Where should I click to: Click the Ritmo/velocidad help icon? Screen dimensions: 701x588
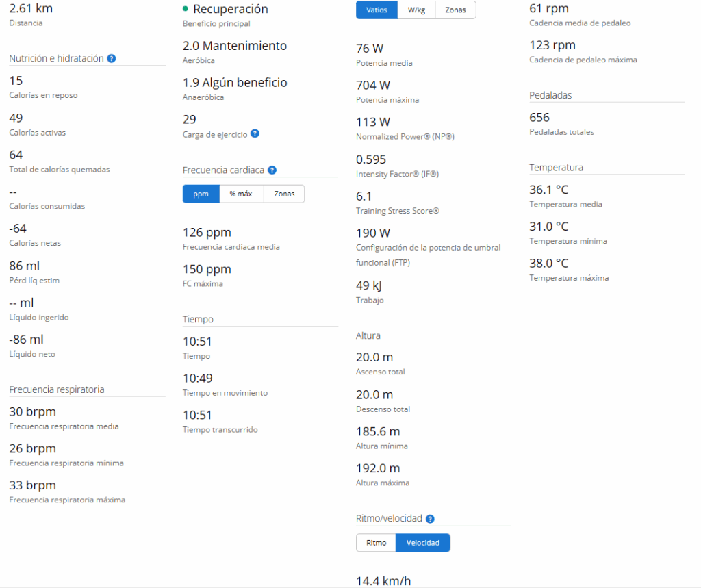tap(430, 520)
